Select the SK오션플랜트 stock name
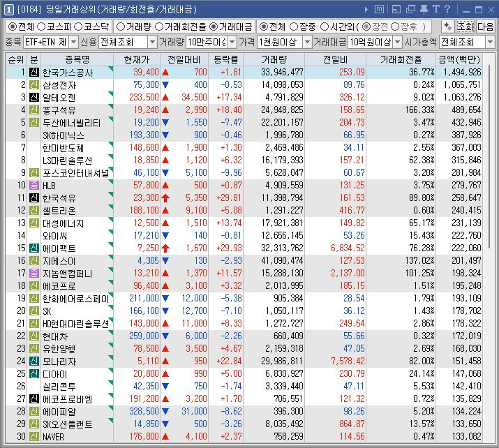Image resolution: width=499 pixels, height=448 pixels. click(x=68, y=424)
